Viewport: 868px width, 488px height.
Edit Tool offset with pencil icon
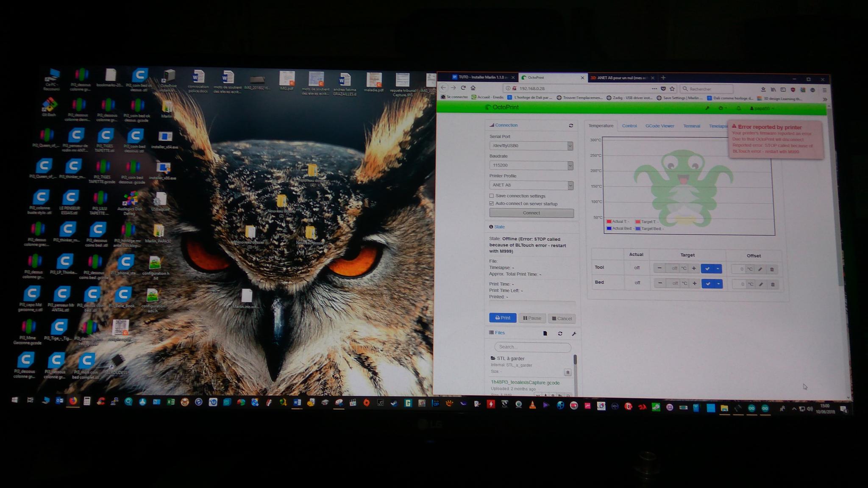760,269
